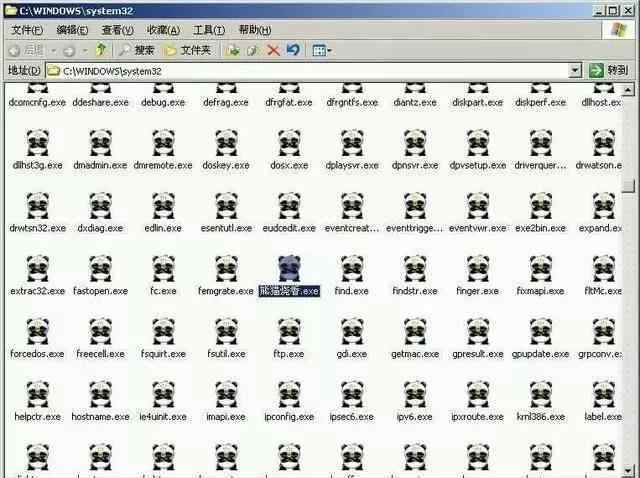Toggle the Folders (文件夹) pane button
Image resolution: width=640 pixels, height=478 pixels.
point(188,50)
